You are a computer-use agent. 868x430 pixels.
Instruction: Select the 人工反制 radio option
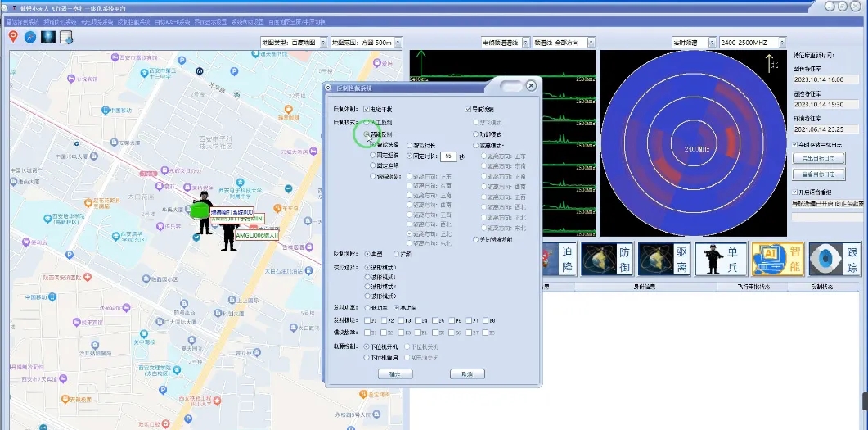tap(367, 122)
